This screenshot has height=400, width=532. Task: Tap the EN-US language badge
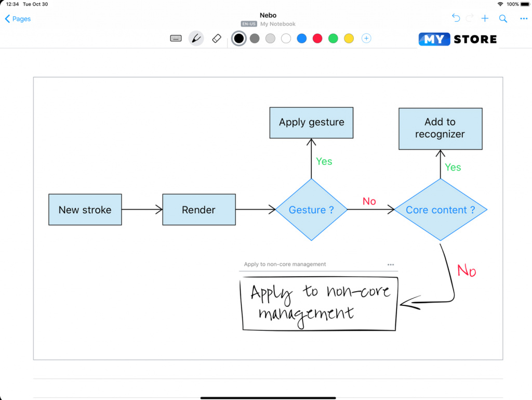tap(249, 24)
